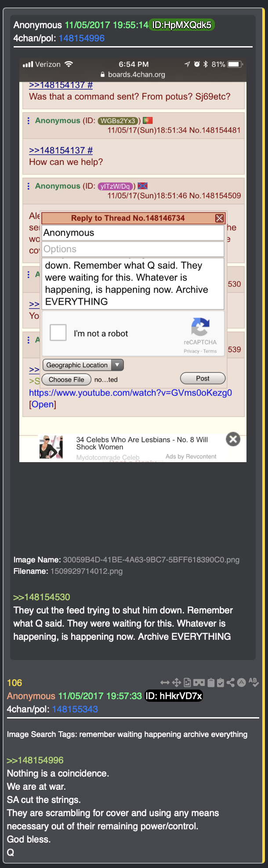This screenshot has width=268, height=868.
Task: Click the reply comment text area
Action: point(132,284)
